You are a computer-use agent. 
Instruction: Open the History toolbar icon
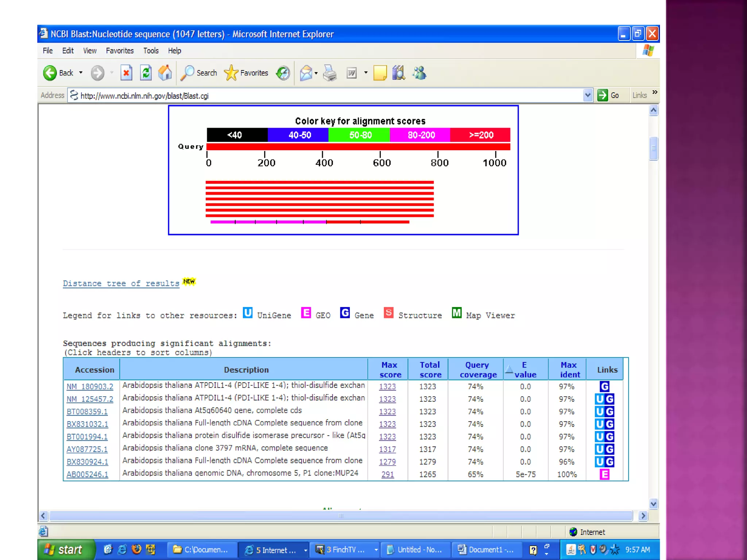[283, 73]
